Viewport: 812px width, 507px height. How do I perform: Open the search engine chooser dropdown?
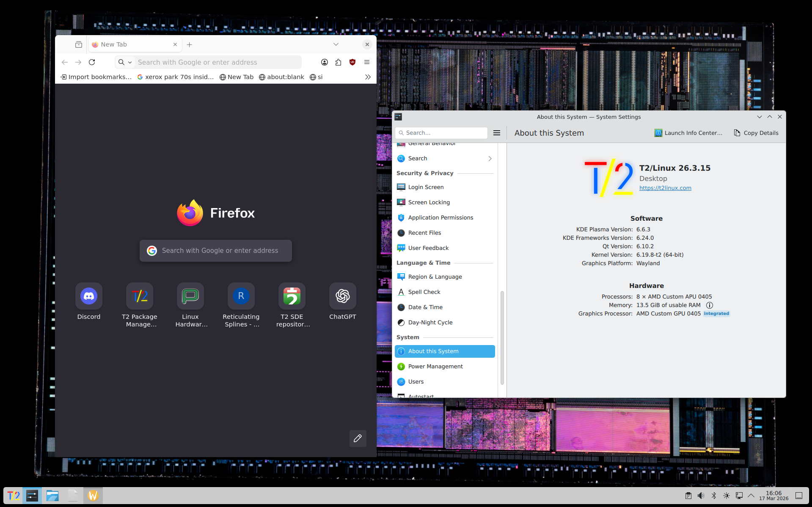click(x=125, y=62)
